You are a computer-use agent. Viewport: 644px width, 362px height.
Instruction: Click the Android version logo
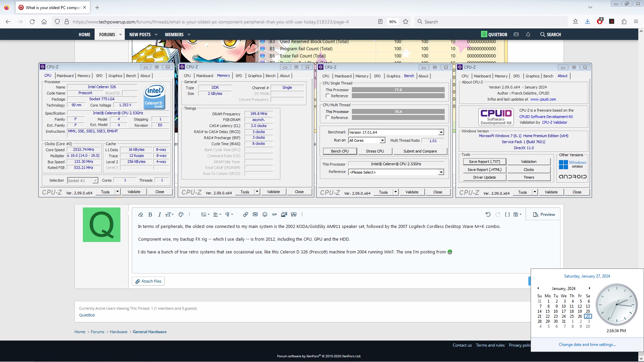573,177
